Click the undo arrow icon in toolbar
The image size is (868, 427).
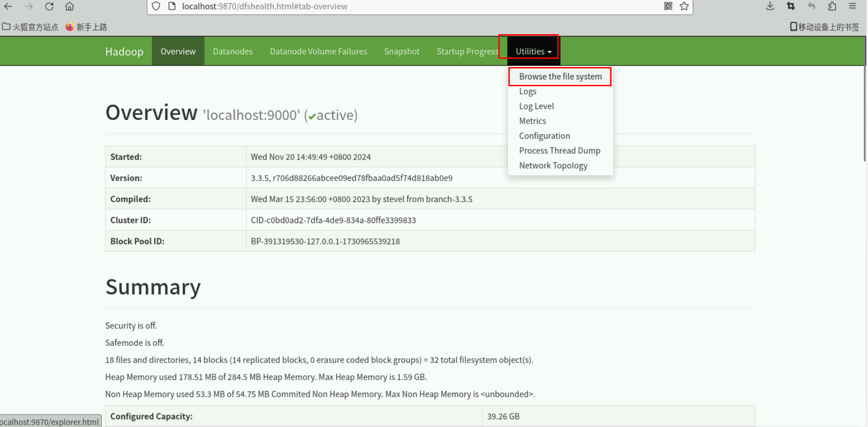(811, 6)
